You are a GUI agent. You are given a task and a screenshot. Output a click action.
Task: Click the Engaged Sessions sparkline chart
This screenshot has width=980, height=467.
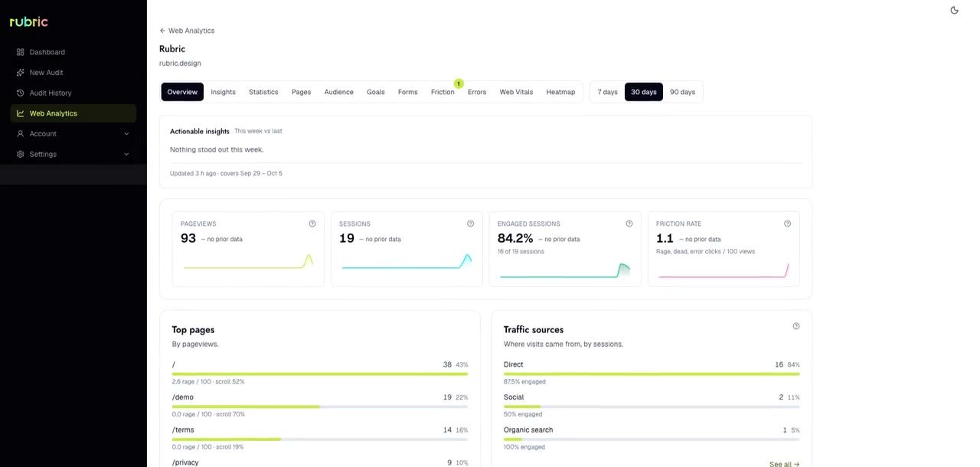(565, 269)
